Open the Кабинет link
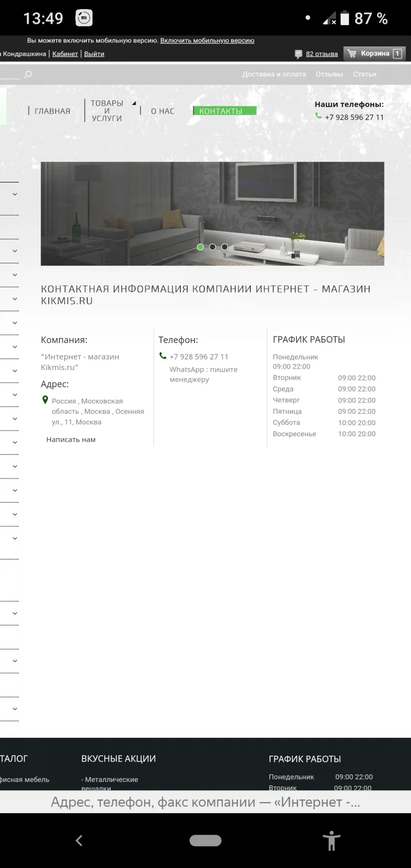Screen dimensions: 411x868 point(65,54)
